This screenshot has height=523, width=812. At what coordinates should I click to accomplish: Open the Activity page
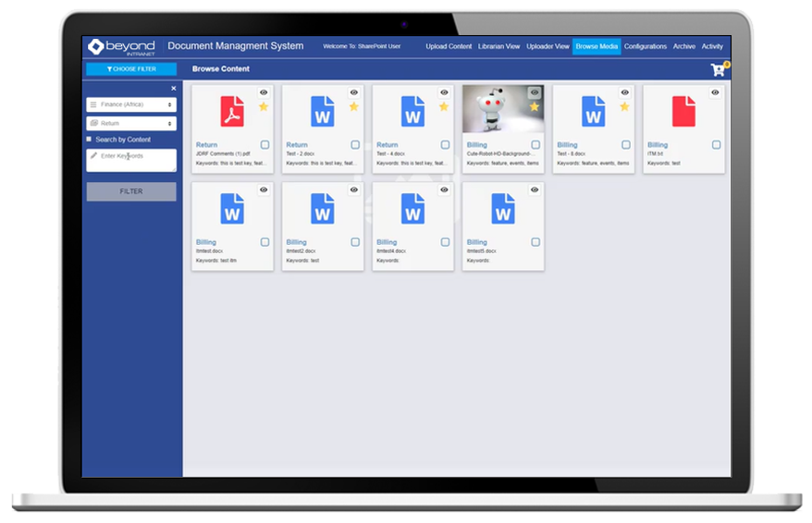click(712, 46)
